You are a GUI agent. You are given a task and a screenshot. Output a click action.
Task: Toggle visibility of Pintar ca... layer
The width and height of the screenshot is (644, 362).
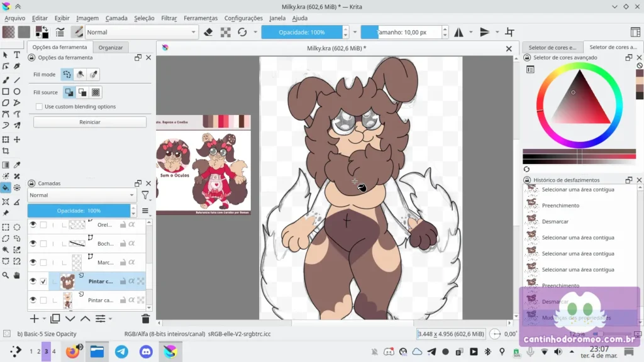click(33, 300)
